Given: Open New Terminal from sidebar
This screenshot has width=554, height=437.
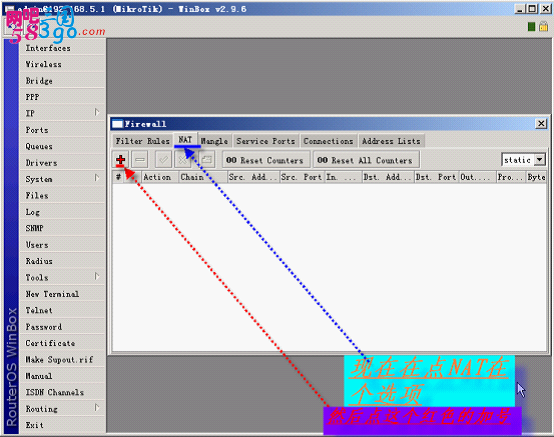Looking at the screenshot, I should coord(63,294).
